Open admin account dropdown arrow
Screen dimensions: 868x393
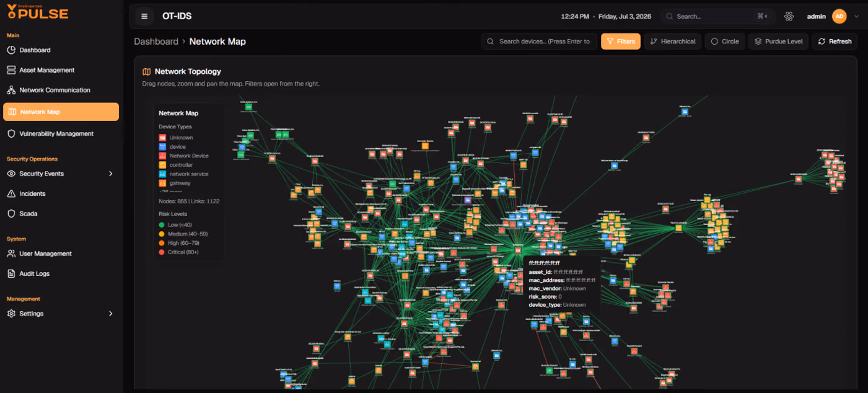(856, 17)
